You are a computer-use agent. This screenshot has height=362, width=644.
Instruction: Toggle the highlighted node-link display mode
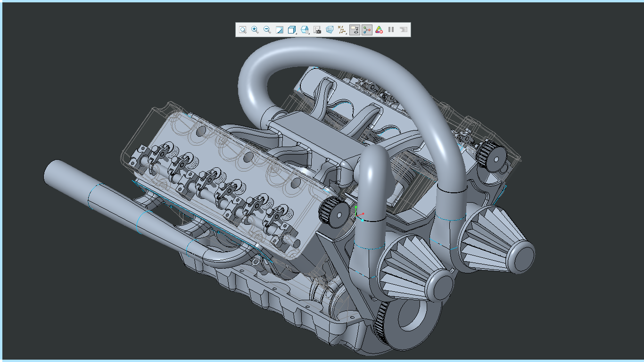click(366, 29)
